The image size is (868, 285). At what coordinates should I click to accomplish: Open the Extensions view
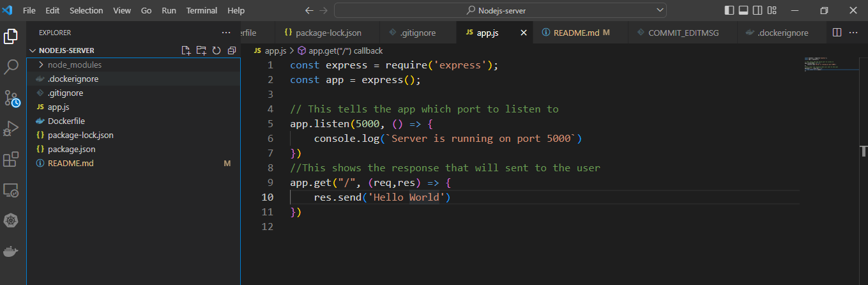tap(11, 159)
